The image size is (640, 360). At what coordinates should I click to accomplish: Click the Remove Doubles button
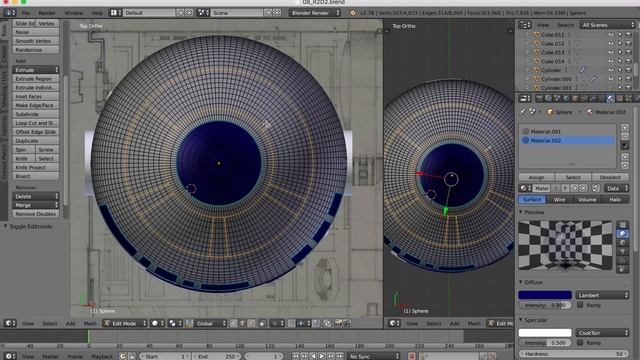(36, 214)
